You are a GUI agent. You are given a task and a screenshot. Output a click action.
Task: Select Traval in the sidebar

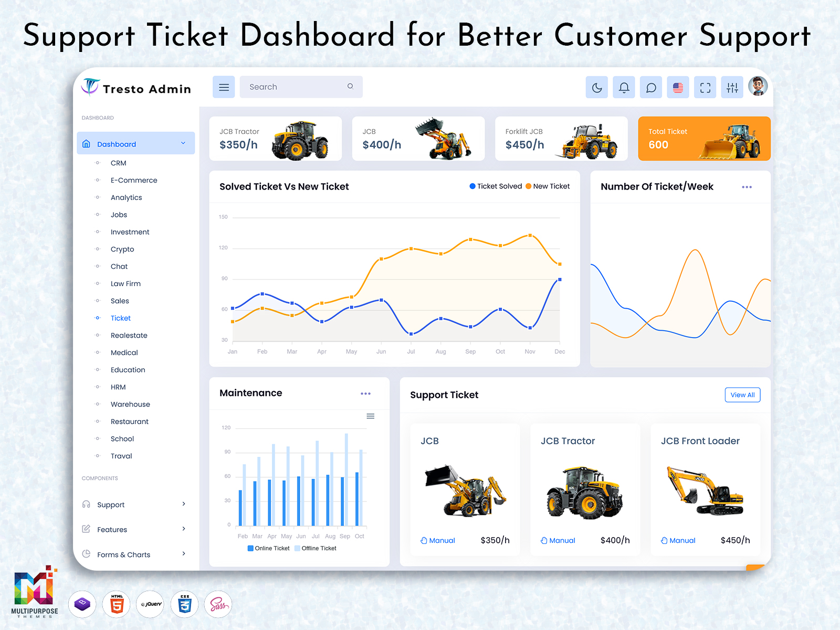pos(121,456)
